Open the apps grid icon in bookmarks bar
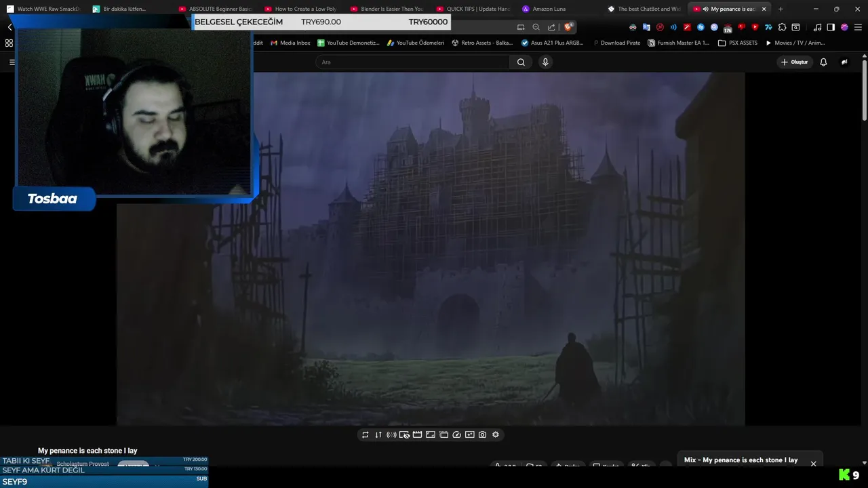Screen dimensions: 868x488 [9, 43]
